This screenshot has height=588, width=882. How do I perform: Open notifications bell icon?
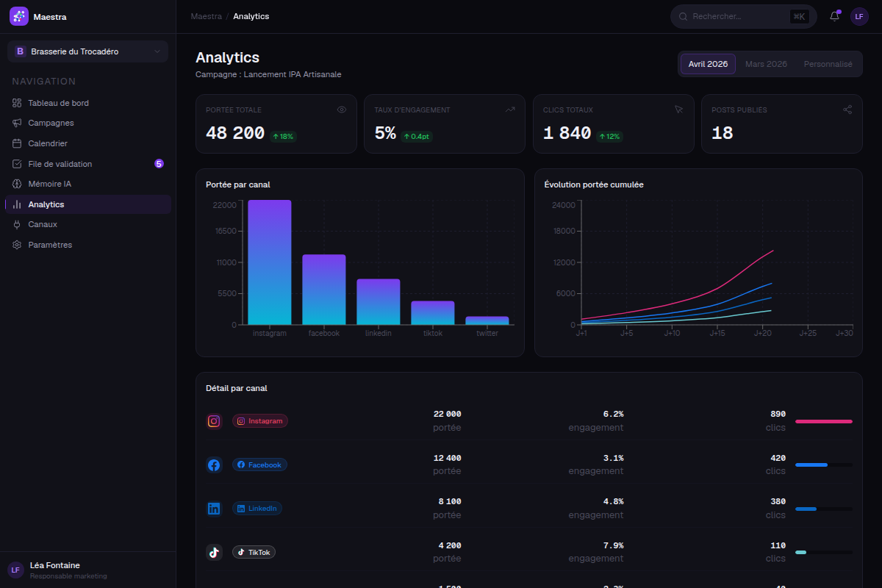pos(834,16)
